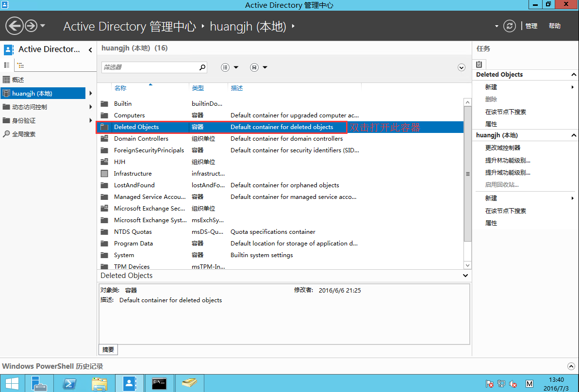Open the 管理 menu
The width and height of the screenshot is (579, 392).
click(531, 26)
